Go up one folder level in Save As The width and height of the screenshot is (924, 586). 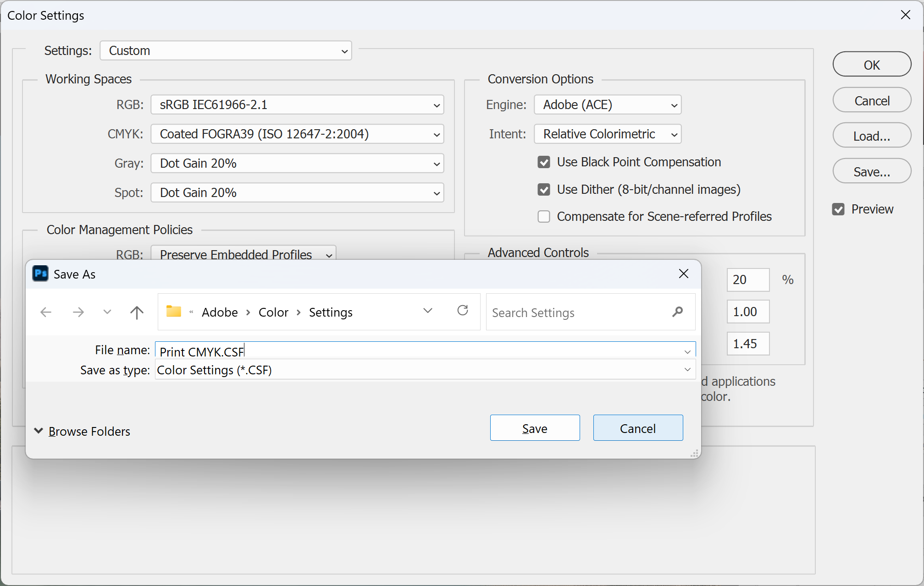point(137,312)
